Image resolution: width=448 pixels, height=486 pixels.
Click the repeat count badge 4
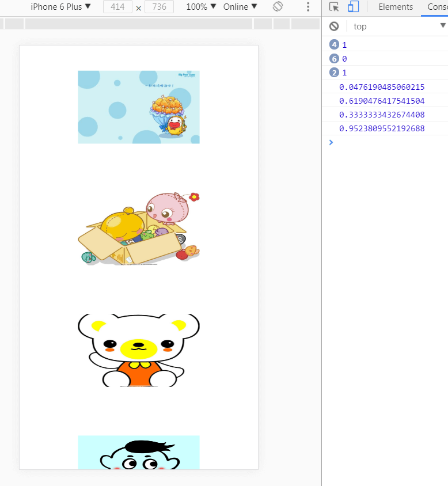click(x=334, y=45)
